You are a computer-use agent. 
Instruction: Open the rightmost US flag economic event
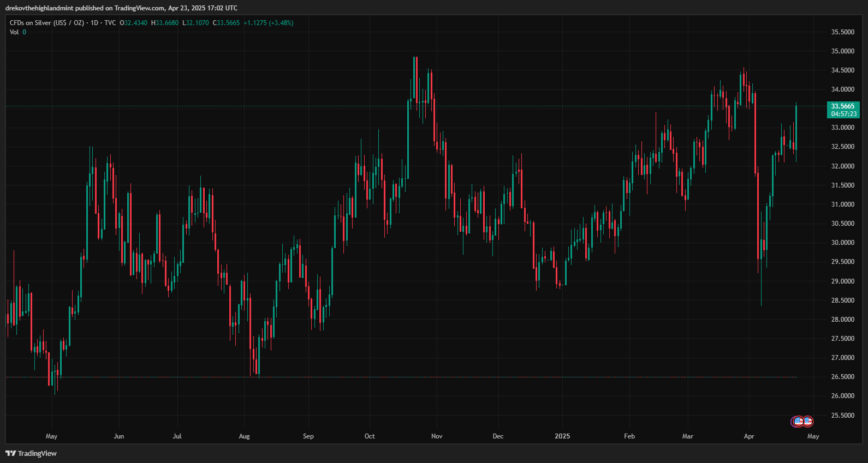[808, 421]
